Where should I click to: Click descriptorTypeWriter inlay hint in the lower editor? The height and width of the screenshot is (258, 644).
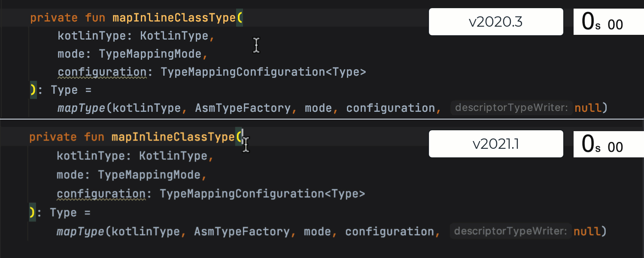tap(511, 231)
